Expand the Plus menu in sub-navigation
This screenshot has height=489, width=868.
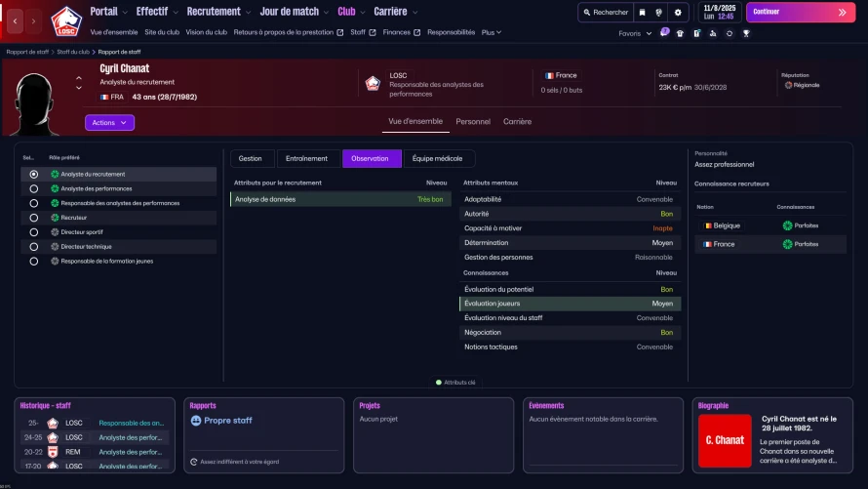pos(491,32)
